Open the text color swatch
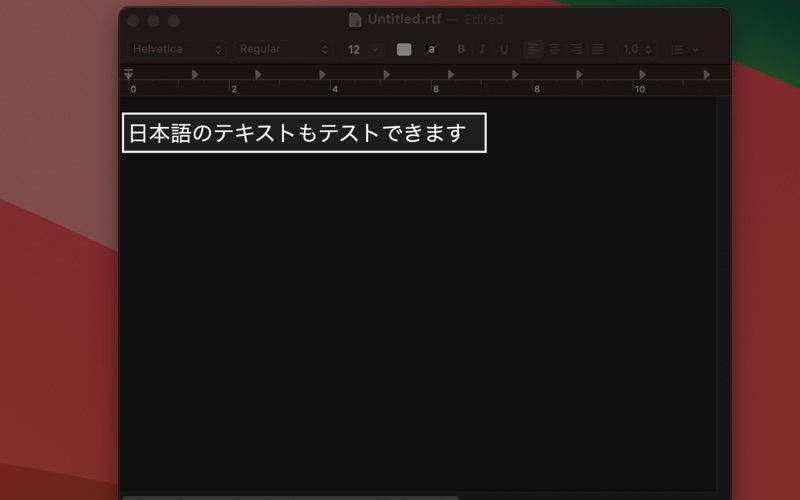800x500 pixels. 404,49
